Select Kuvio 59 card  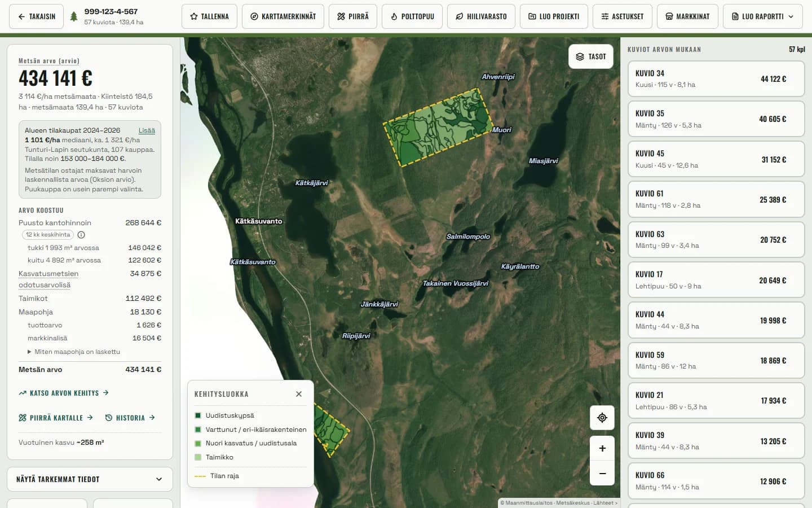[716, 361]
